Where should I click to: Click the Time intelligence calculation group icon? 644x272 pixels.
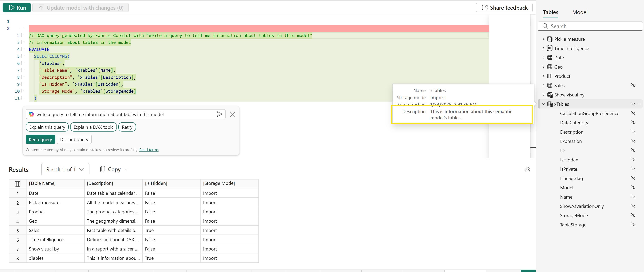click(x=550, y=48)
